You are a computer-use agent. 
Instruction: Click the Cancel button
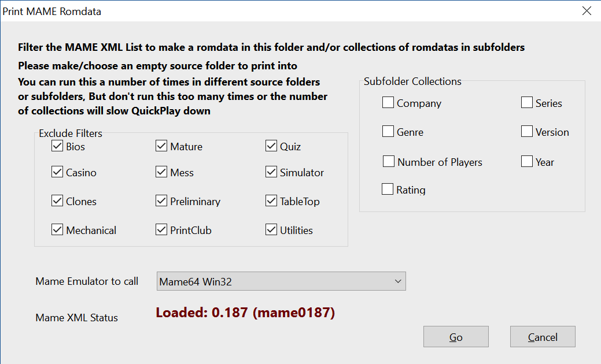pos(543,337)
